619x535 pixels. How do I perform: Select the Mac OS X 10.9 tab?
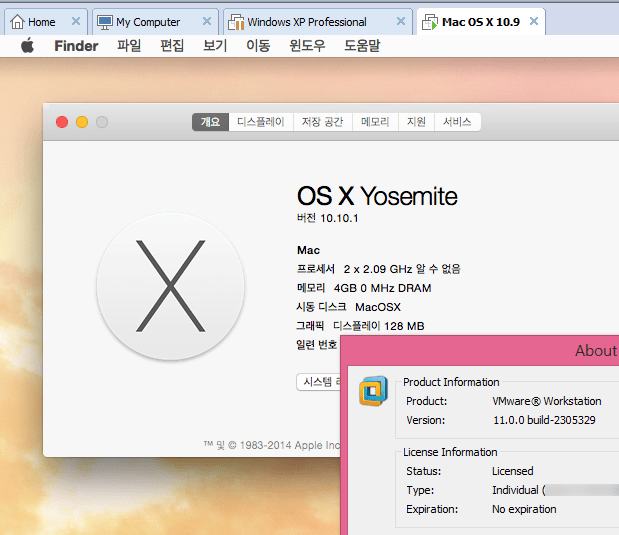[480, 22]
